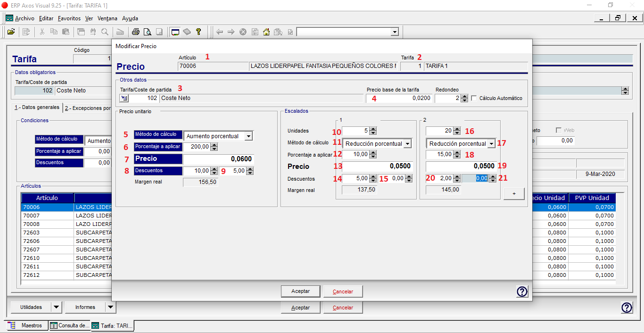644x333 pixels.
Task: Click the refresh page toolbar icon
Action: (255, 32)
